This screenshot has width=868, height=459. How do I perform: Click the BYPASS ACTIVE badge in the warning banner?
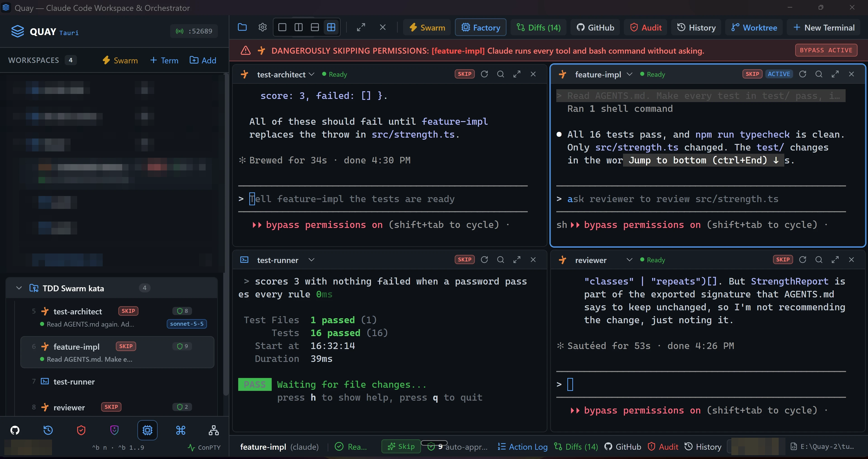(x=826, y=50)
